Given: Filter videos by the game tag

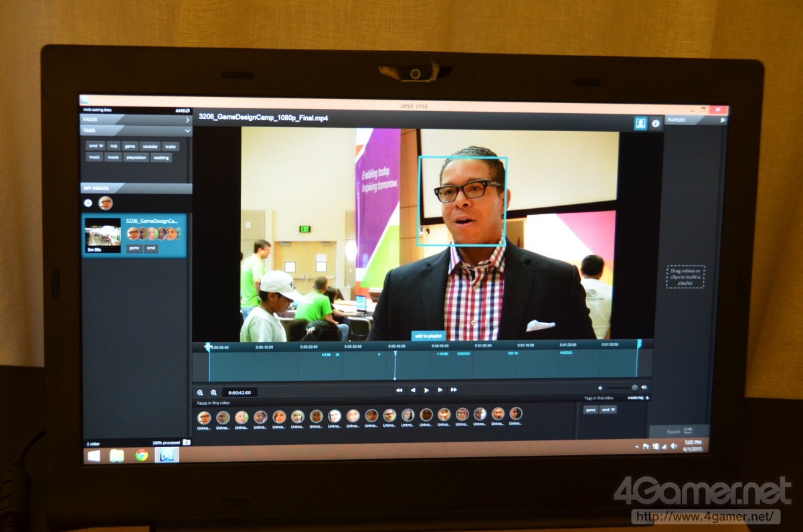Looking at the screenshot, I should [129, 146].
